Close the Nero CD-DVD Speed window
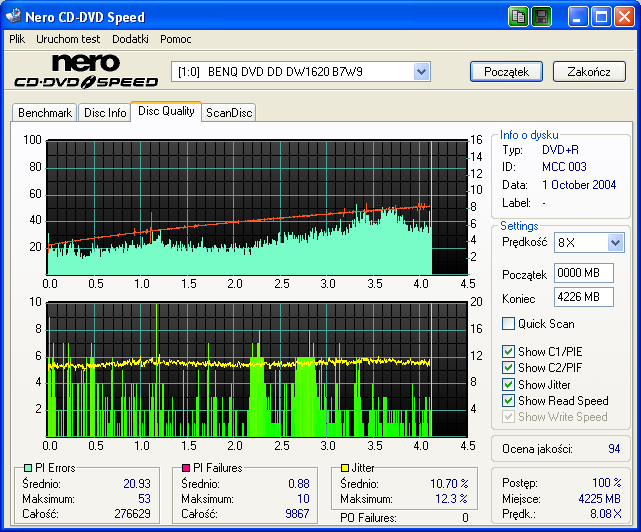 (x=625, y=17)
